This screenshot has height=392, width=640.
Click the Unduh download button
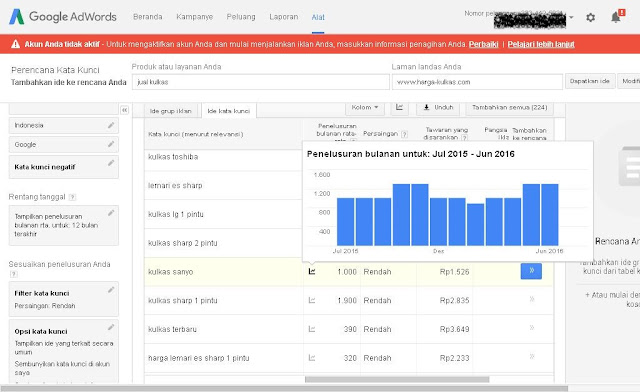(438, 107)
